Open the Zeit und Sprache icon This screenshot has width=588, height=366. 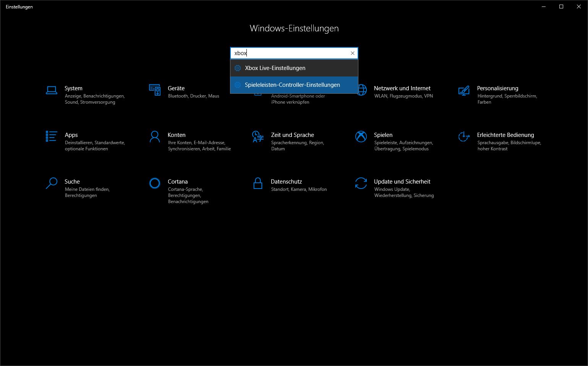click(x=258, y=137)
